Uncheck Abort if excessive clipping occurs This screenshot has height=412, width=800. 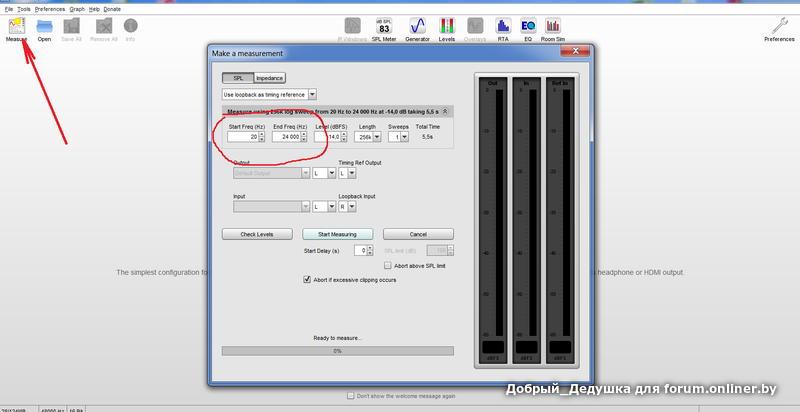(x=307, y=279)
